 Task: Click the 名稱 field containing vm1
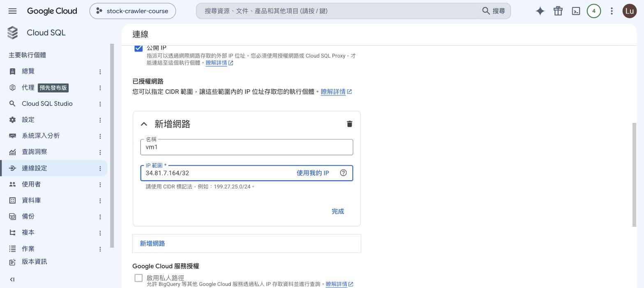(246, 147)
